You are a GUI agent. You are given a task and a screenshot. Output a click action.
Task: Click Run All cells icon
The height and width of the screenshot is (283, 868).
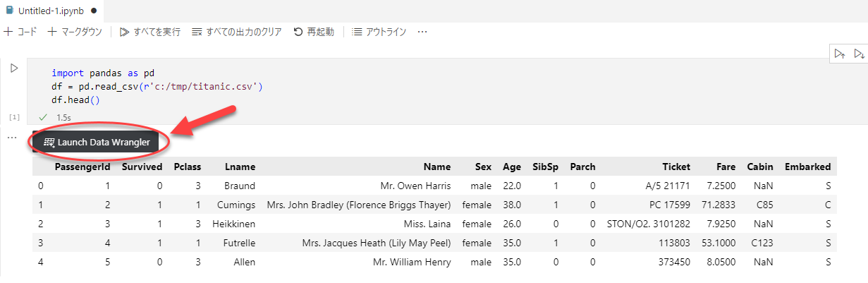coord(149,32)
